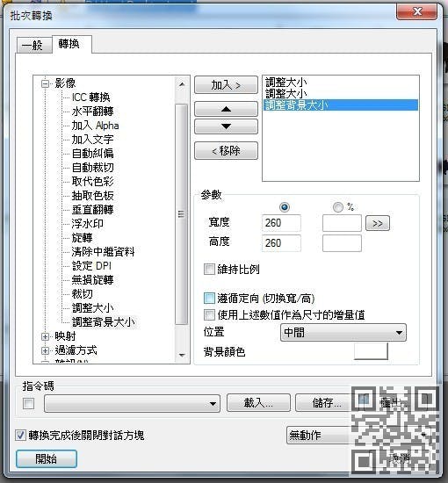Click tree scrollbar down arrow
The width and height of the screenshot is (448, 483).
[x=182, y=355]
